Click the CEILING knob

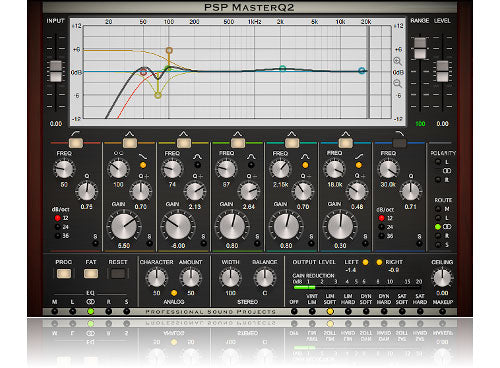coord(442,278)
